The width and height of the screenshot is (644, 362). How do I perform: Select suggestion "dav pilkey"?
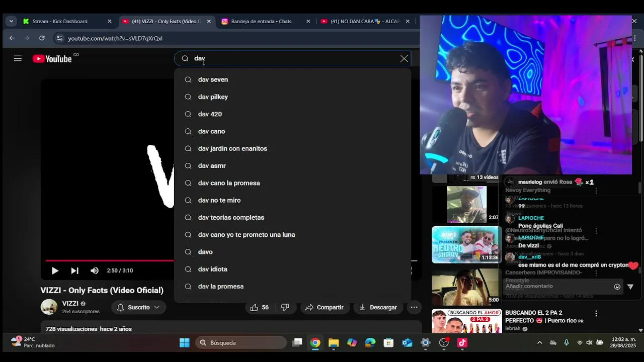pos(292,97)
